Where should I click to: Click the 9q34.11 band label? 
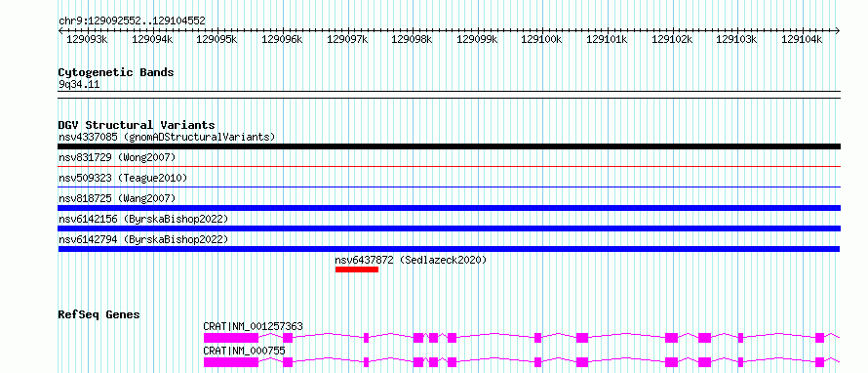click(79, 85)
